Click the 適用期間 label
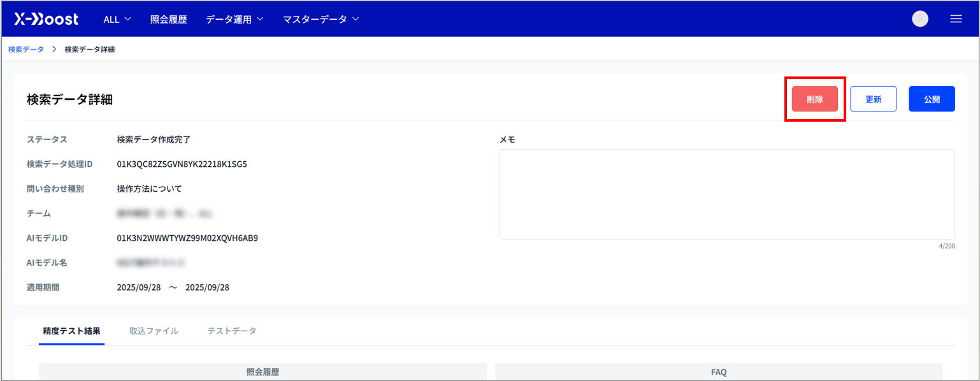Image resolution: width=980 pixels, height=381 pixels. coord(43,287)
